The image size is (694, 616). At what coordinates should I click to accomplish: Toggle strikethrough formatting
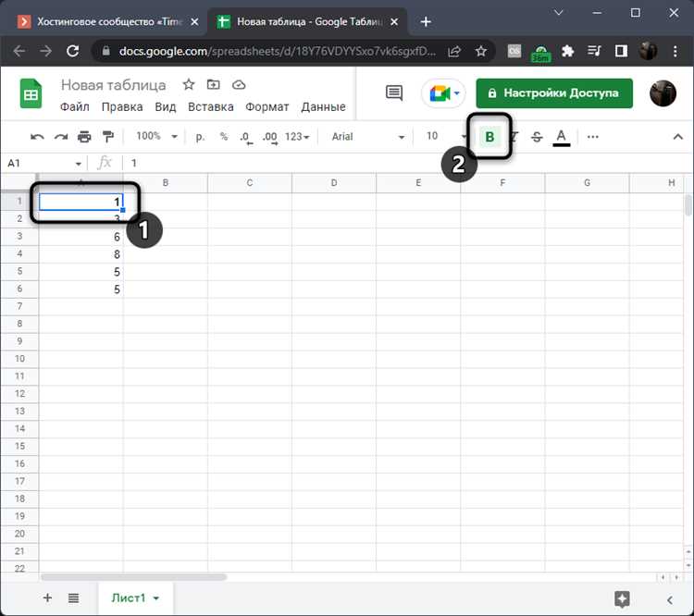point(537,137)
